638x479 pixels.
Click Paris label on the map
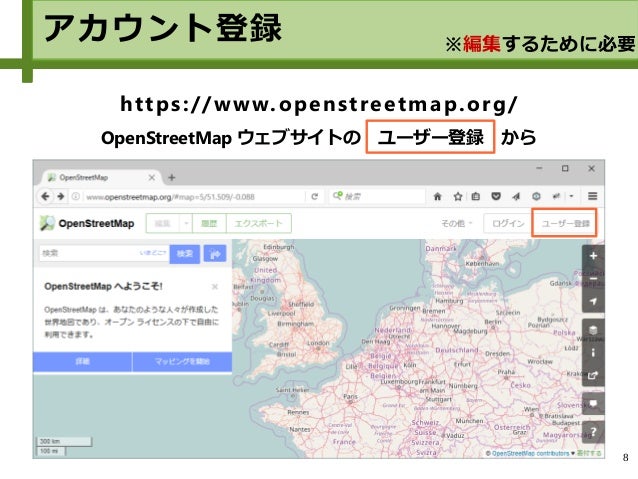pyautogui.click(x=350, y=396)
